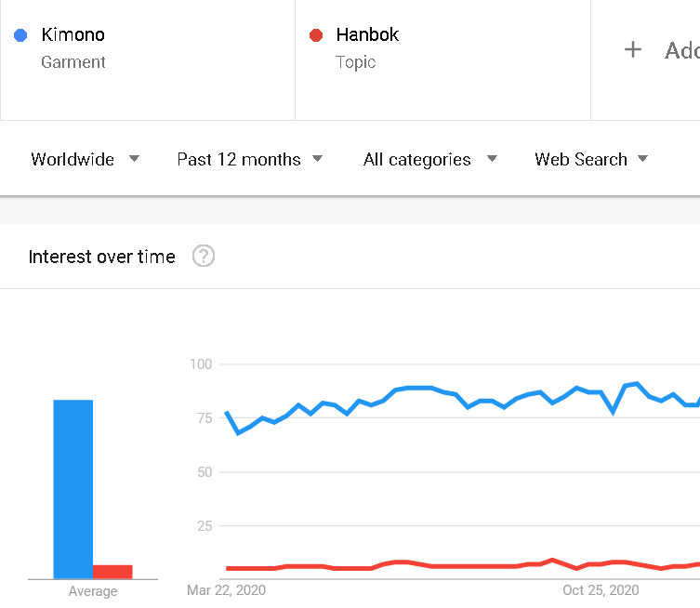Expand the Web Search type dropdown
This screenshot has height=608, width=700.
pyautogui.click(x=590, y=159)
